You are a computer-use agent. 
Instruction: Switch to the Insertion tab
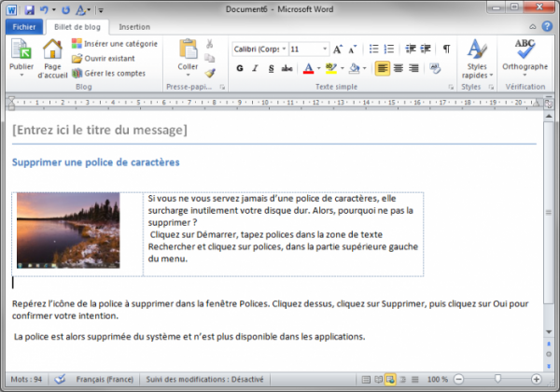click(x=134, y=27)
